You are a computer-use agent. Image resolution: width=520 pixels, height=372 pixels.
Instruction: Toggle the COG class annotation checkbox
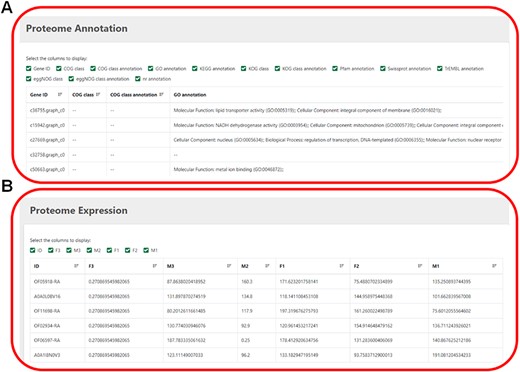pos(93,69)
